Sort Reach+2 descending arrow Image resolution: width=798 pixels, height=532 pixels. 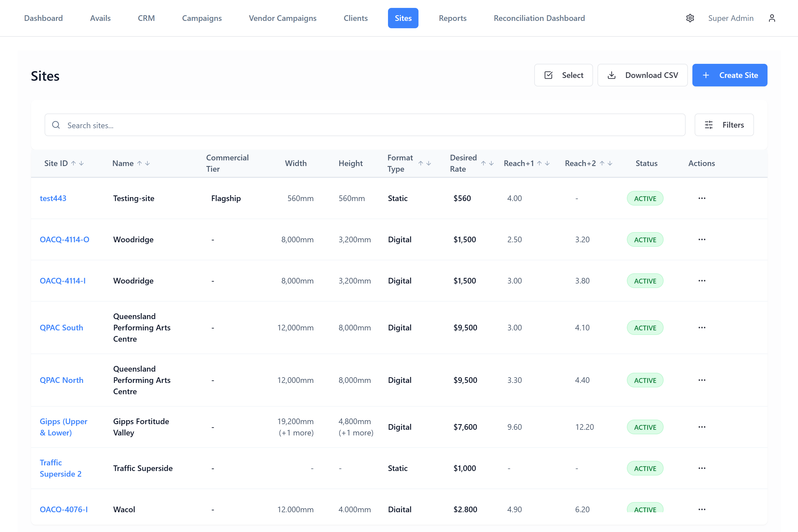click(610, 163)
